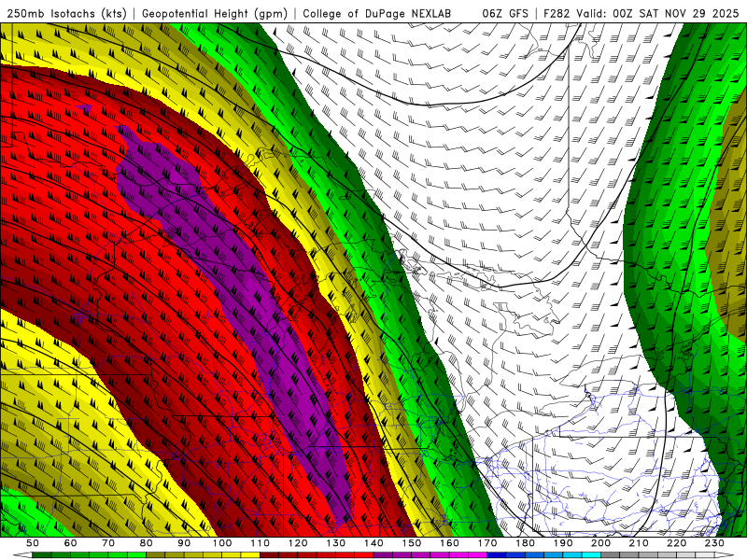Click the 180 label on the color scale
The width and height of the screenshot is (747, 560).
(x=525, y=543)
